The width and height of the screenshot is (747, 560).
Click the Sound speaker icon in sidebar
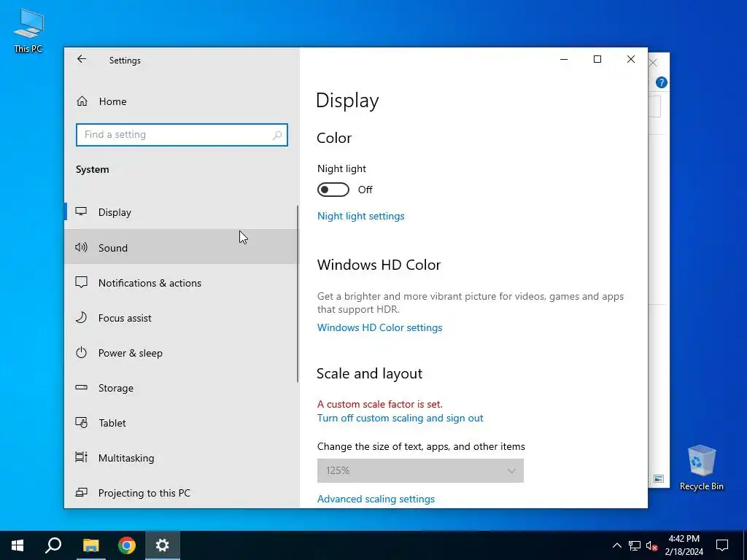pos(81,247)
